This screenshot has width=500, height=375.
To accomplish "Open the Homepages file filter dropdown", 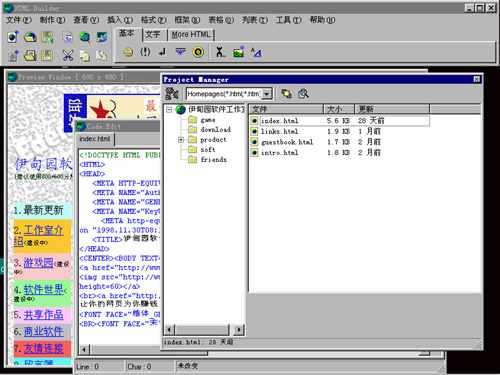I will click(x=267, y=94).
